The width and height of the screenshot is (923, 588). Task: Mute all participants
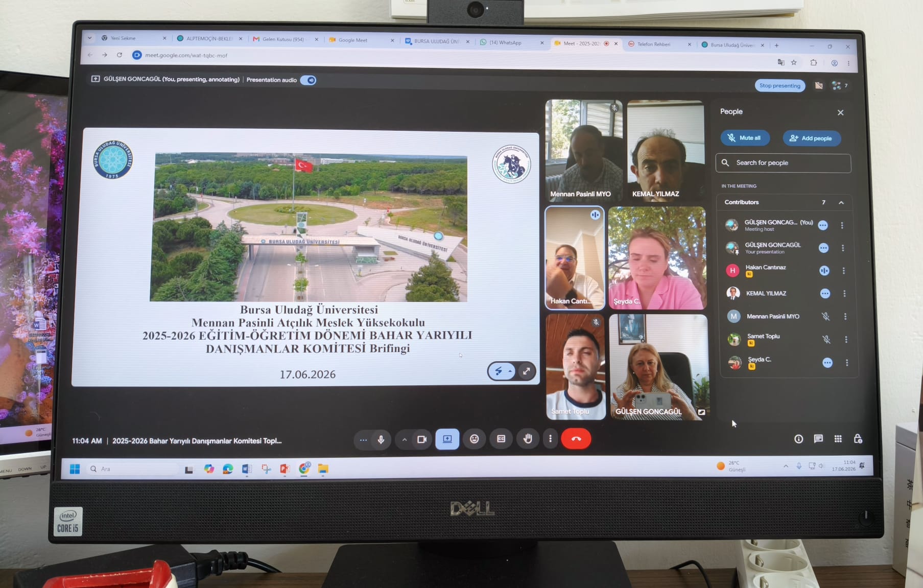(744, 138)
